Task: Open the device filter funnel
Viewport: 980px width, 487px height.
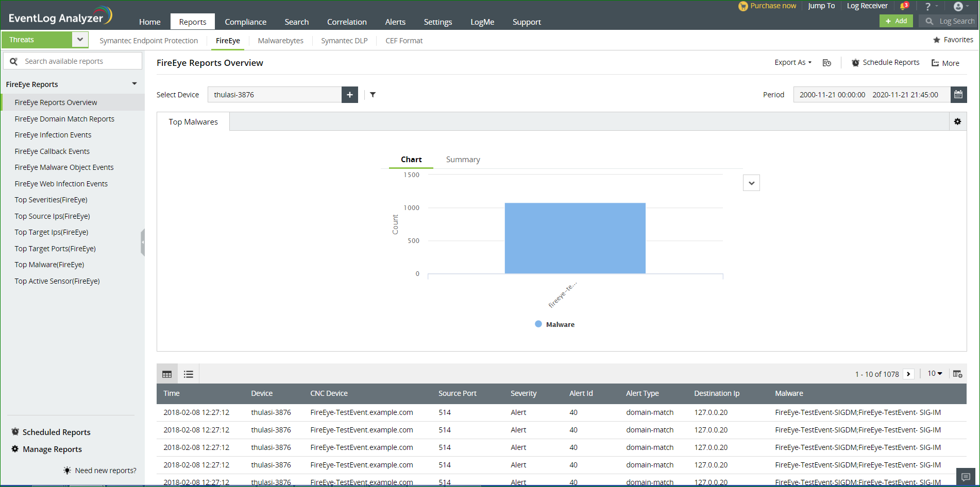Action: pos(373,95)
